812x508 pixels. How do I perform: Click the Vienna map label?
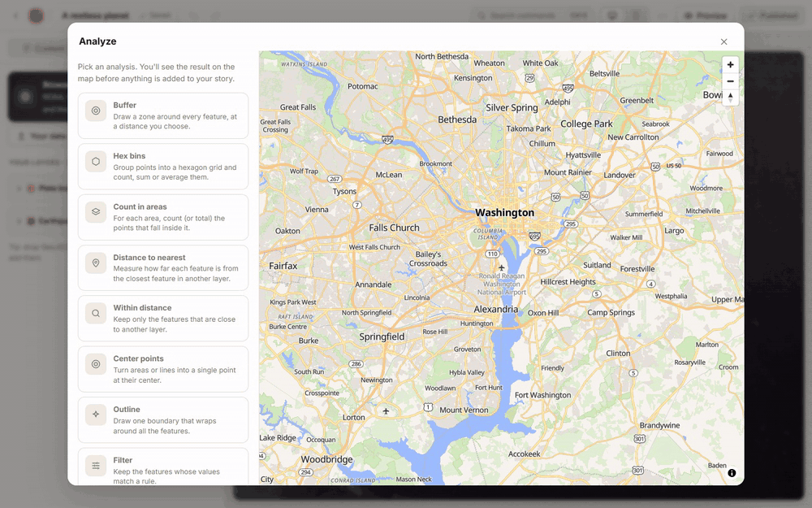(317, 210)
